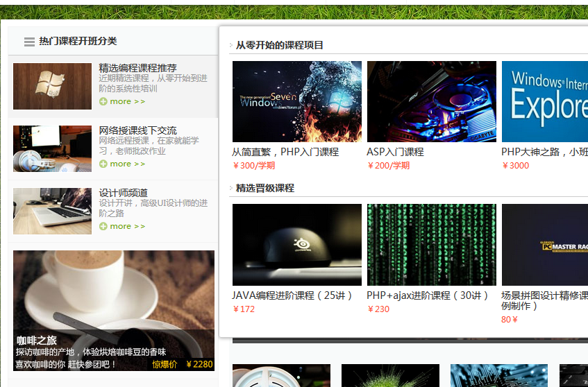Viewport: 588px width, 387px height.
Task: Click arrow icon beside 精选晋级课程
Action: [231, 188]
